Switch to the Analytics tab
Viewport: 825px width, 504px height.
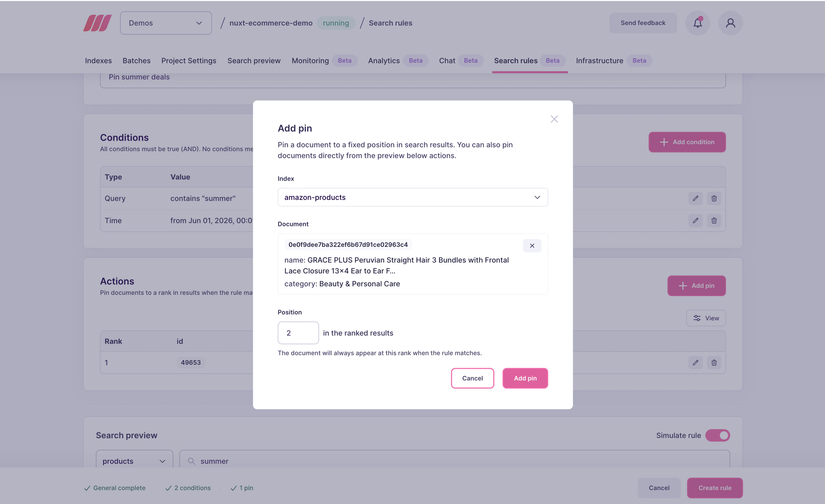point(384,61)
